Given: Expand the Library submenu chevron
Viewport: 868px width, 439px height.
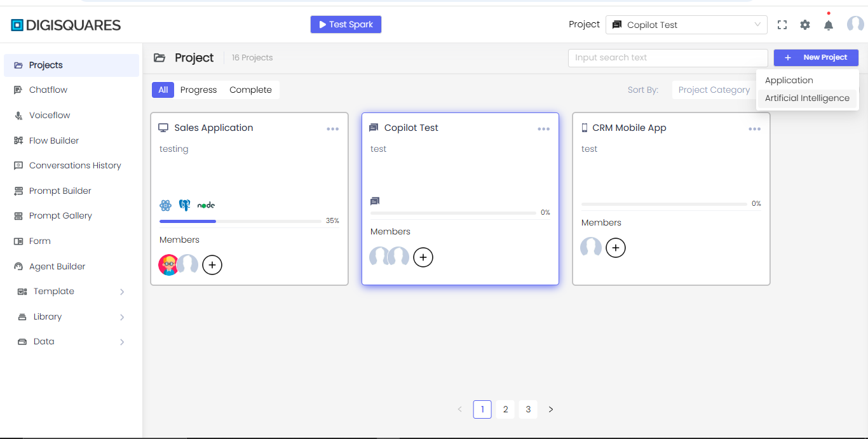Looking at the screenshot, I should tap(122, 317).
